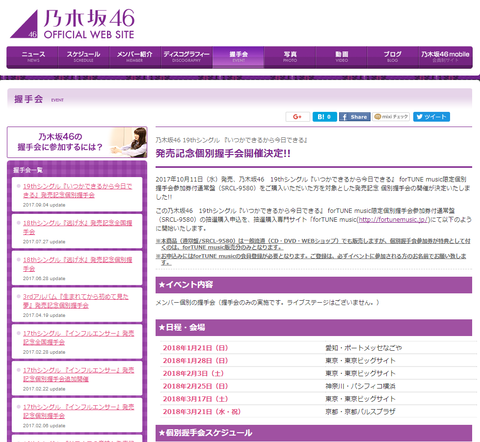Open the 握手会に参加するには banner
480x442 pixels.
[x=77, y=142]
